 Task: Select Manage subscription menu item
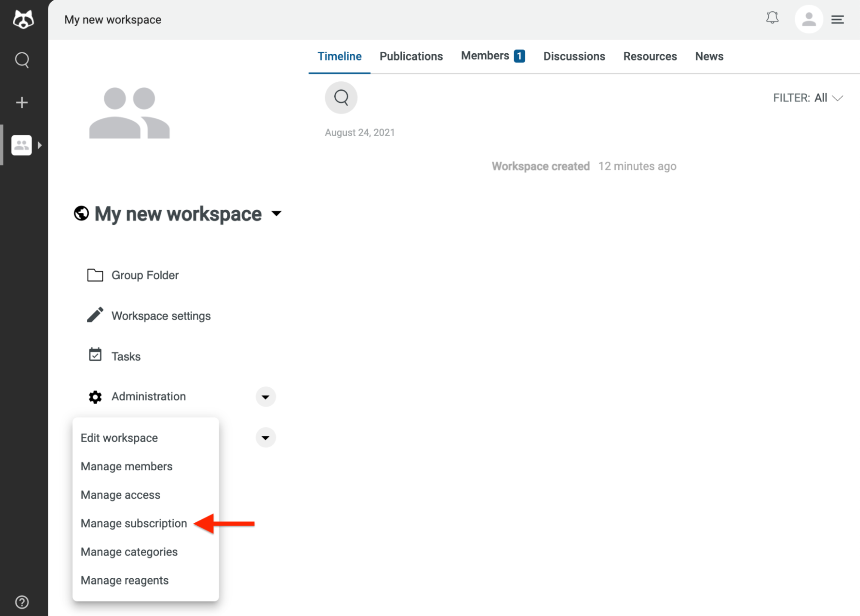click(134, 523)
